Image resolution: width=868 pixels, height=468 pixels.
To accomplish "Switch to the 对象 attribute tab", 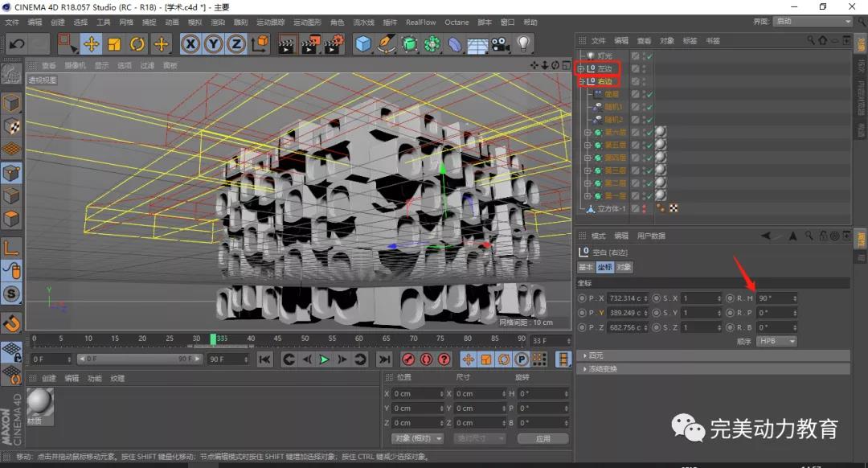I will [x=624, y=267].
